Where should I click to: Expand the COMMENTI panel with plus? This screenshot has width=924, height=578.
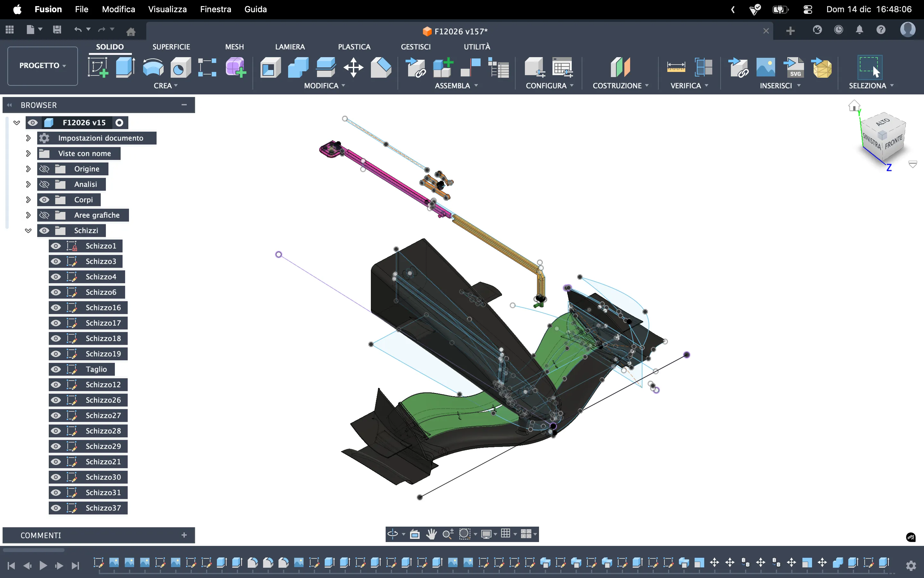[x=184, y=535]
